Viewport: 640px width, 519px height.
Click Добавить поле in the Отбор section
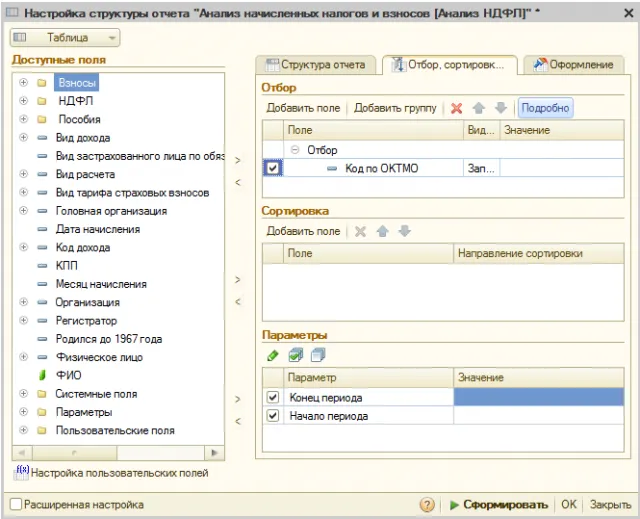tap(303, 108)
